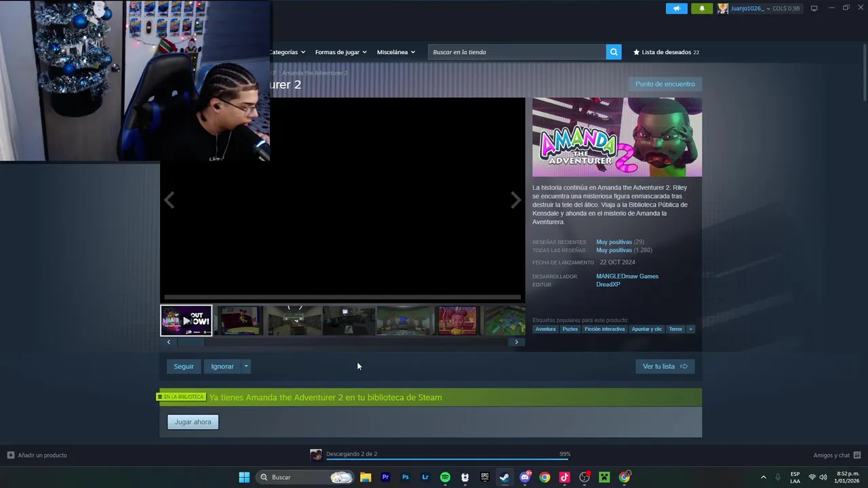
Task: Click the taskbar Buscar search box
Action: tap(305, 477)
